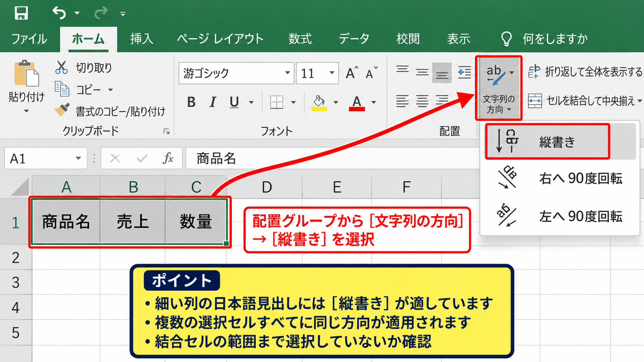Open the 游ゴシック font name dropdown
The height and width of the screenshot is (362, 644).
point(287,73)
